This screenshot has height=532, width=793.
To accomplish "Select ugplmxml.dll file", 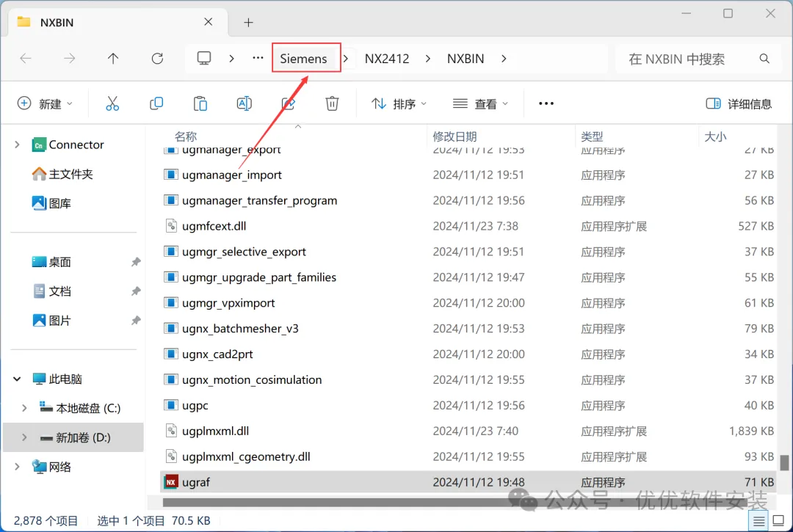I will [x=468, y=431].
